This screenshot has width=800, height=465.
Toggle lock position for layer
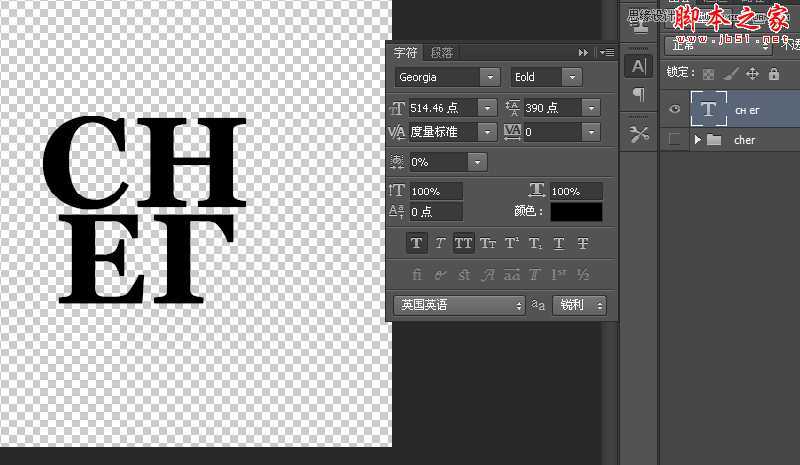click(752, 73)
